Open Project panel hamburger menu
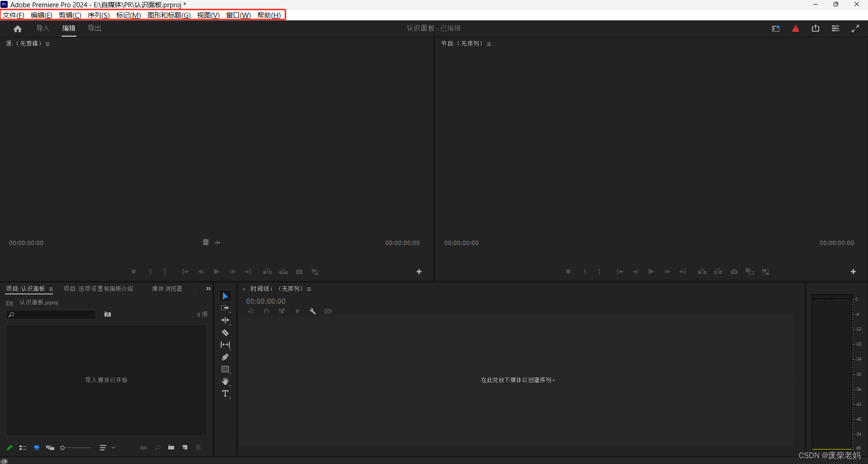Image resolution: width=868 pixels, height=464 pixels. pyautogui.click(x=51, y=289)
